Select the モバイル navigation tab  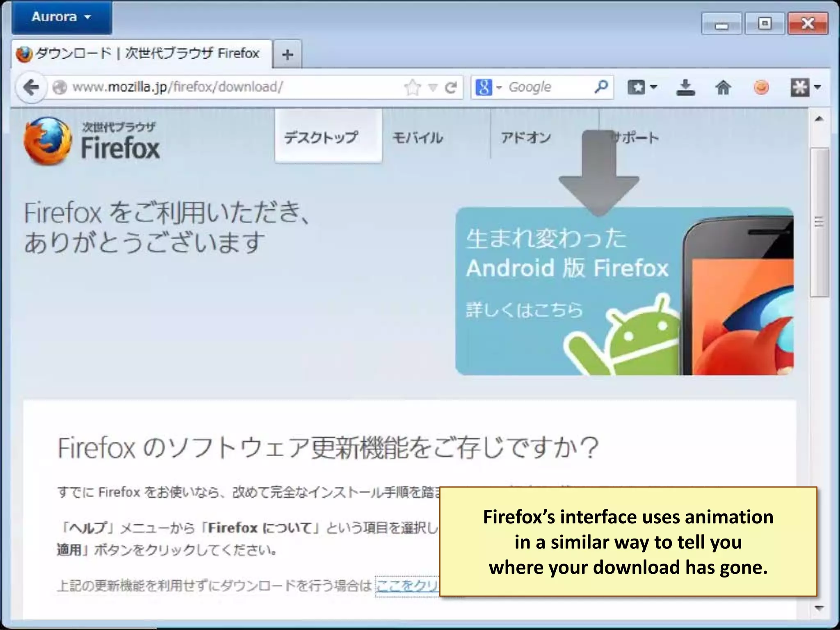(x=418, y=137)
